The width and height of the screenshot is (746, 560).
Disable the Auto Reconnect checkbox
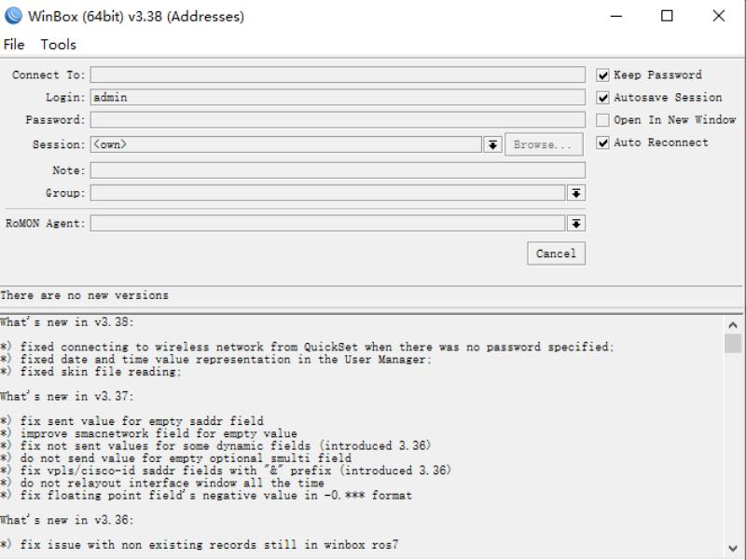click(x=602, y=143)
